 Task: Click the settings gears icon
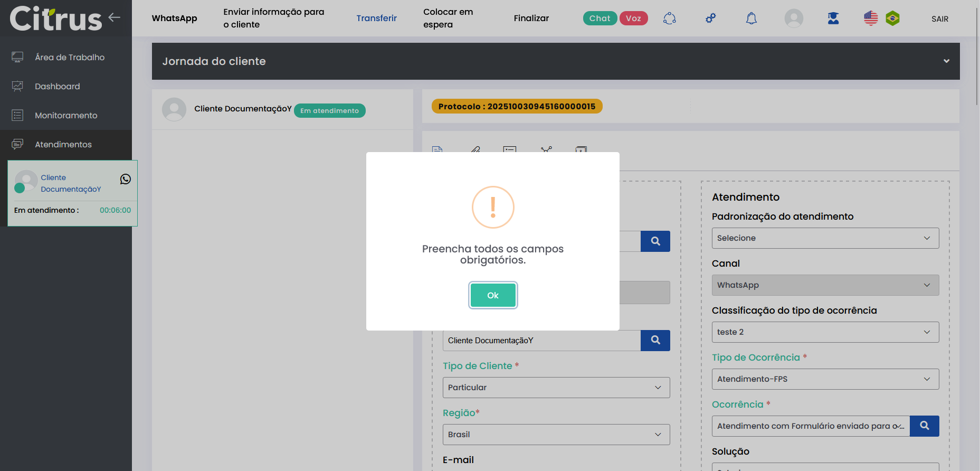tap(710, 18)
